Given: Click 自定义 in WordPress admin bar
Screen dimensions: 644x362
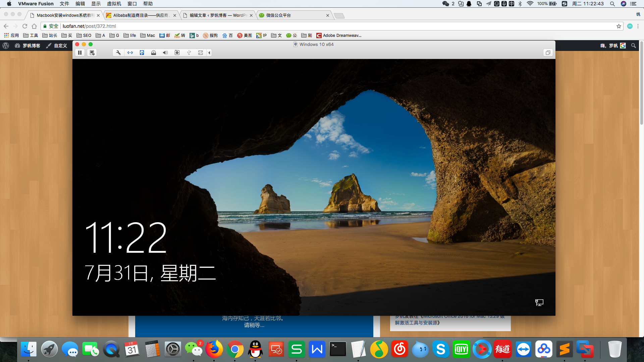Looking at the screenshot, I should (57, 46).
